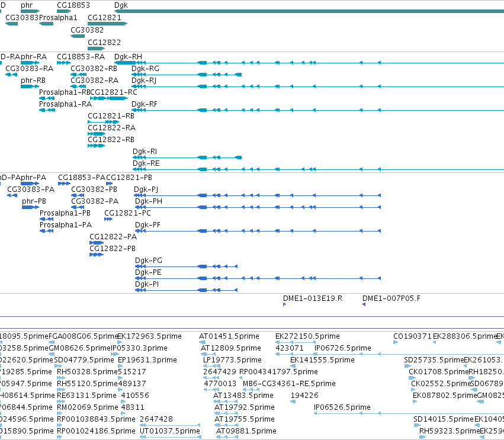This screenshot has height=440, width=504.
Task: Click the CG12821-RC transcript
Action: pyautogui.click(x=108, y=98)
